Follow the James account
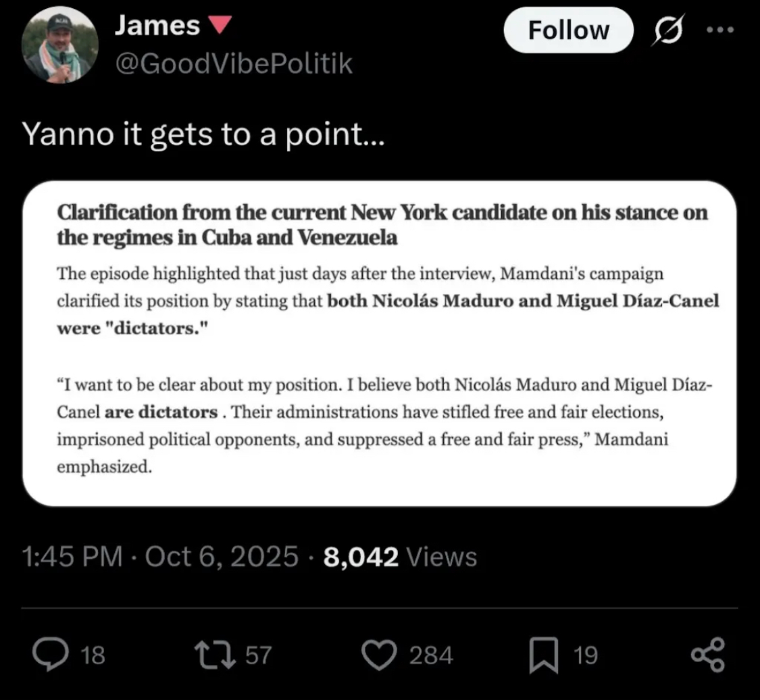 [568, 30]
